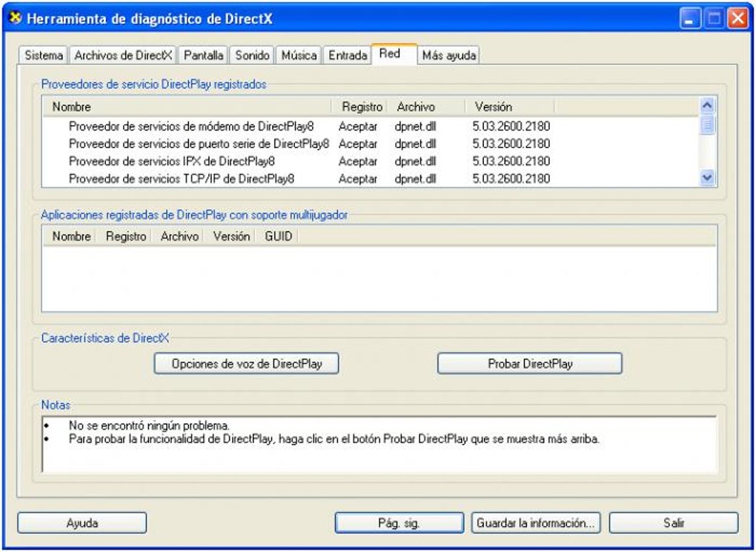Click Guardar la información button
The height and width of the screenshot is (552, 756).
pyautogui.click(x=536, y=523)
